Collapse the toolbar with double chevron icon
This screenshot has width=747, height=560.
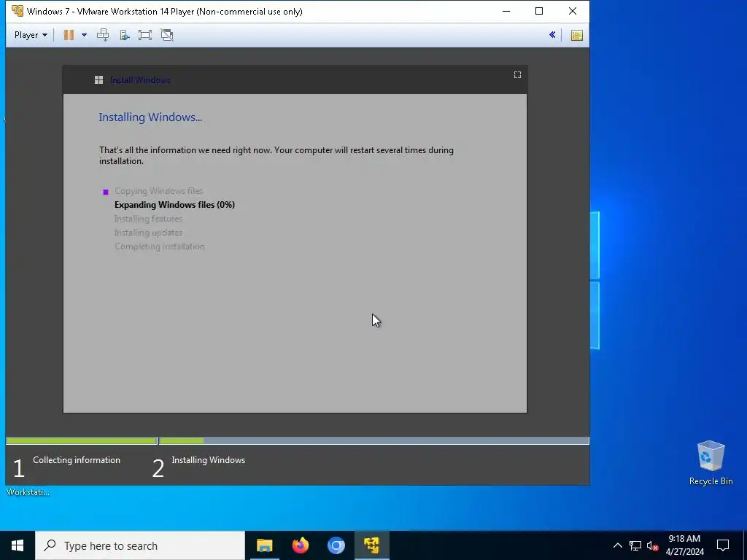tap(552, 35)
